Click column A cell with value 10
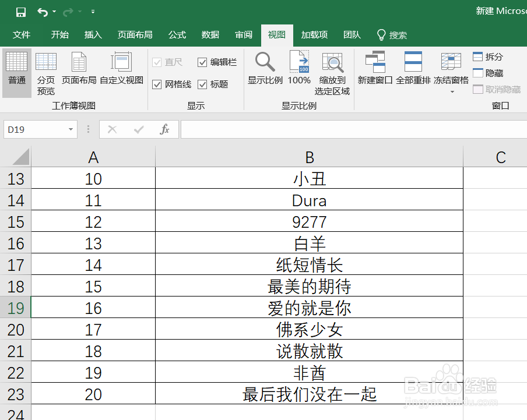The image size is (527, 420). tap(93, 179)
